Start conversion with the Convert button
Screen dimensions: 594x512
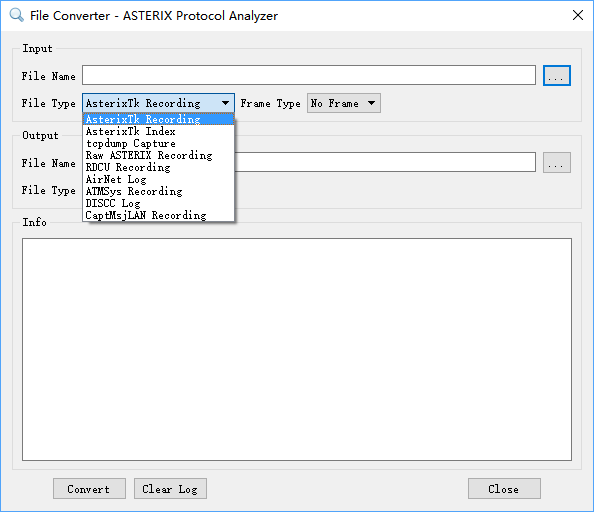click(89, 489)
